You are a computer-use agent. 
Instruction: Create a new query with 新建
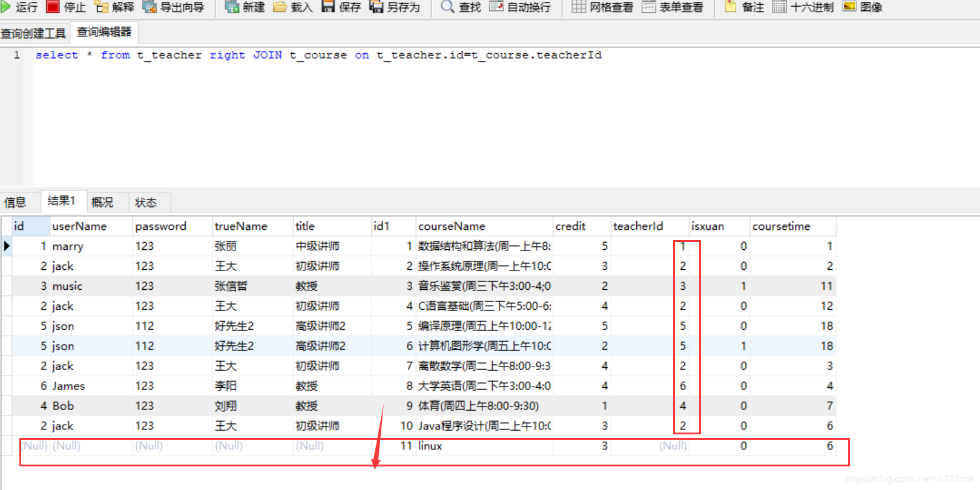245,7
